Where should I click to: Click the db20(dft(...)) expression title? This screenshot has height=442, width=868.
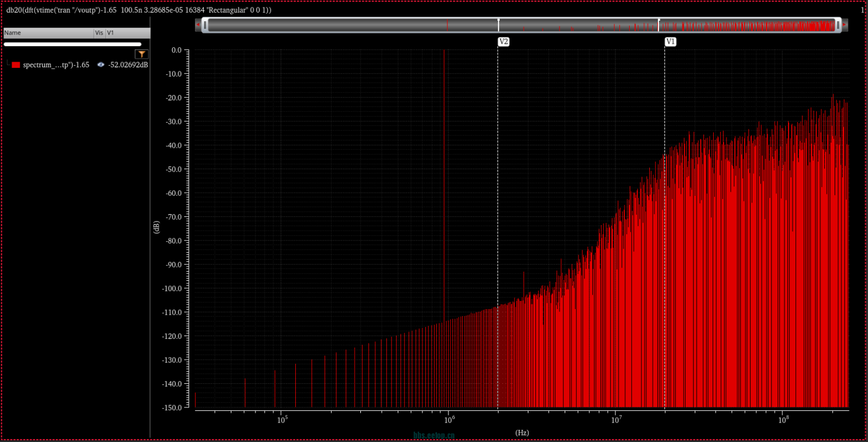[139, 10]
